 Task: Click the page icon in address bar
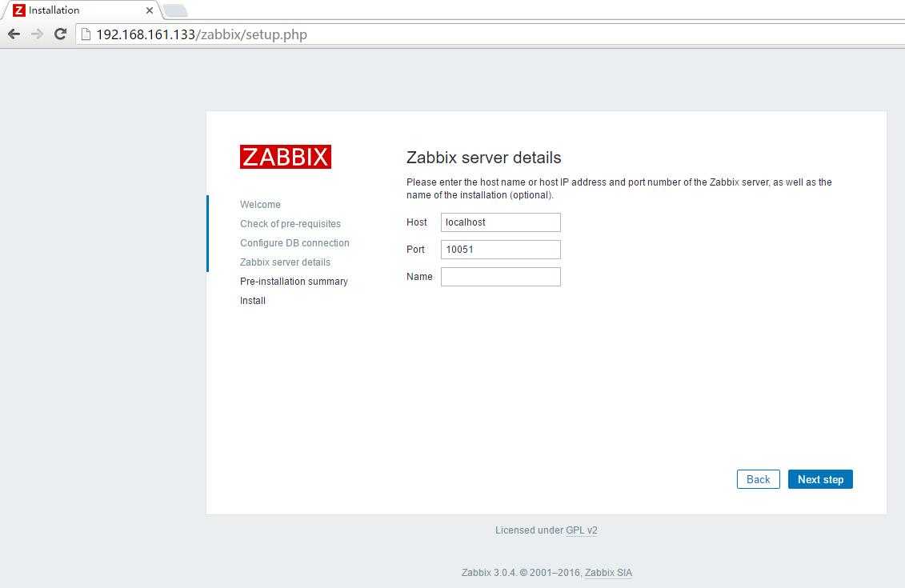[86, 34]
